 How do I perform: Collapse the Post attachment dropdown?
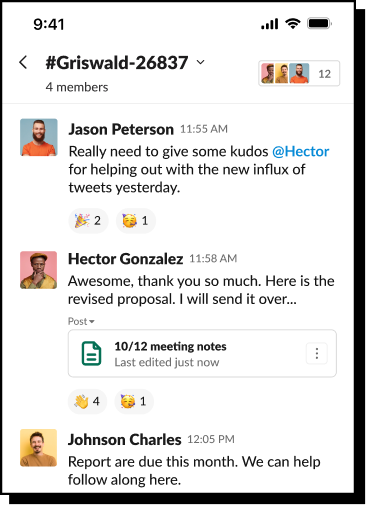(x=81, y=321)
